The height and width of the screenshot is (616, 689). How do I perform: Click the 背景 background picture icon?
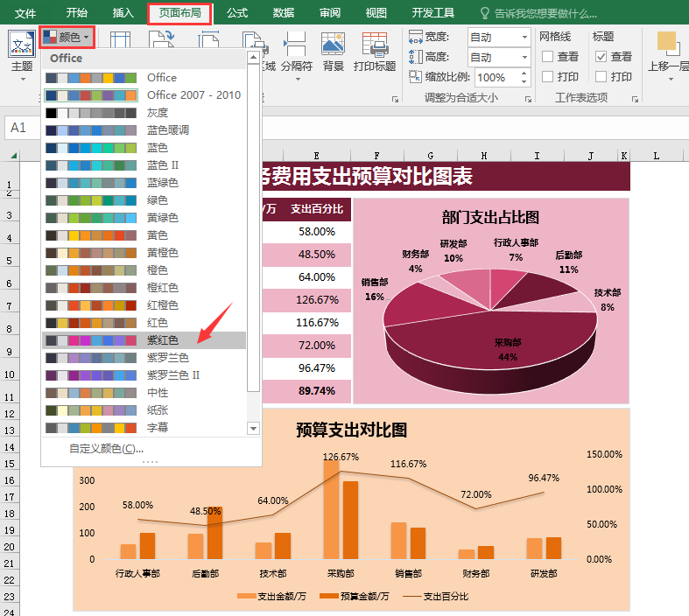[333, 45]
